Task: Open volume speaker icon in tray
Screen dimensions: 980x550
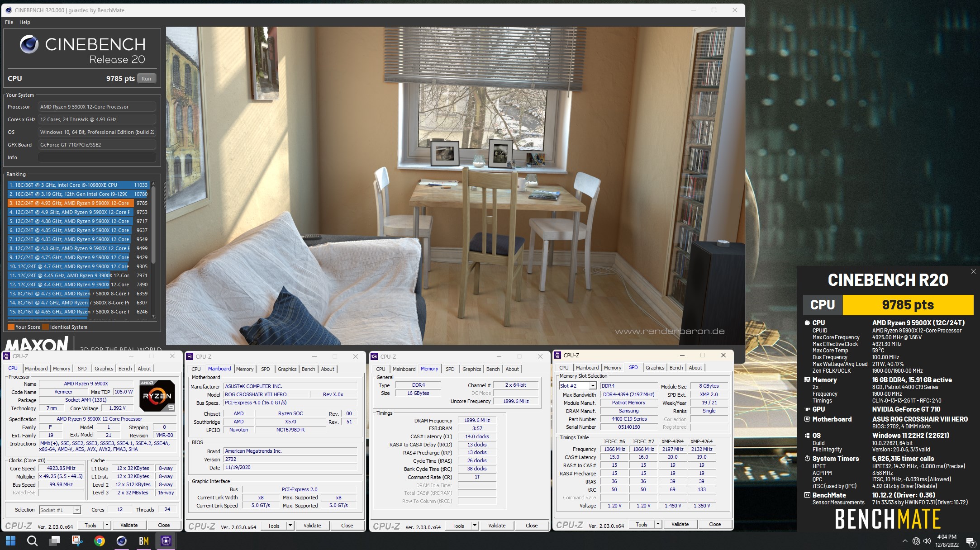Action: pyautogui.click(x=927, y=541)
